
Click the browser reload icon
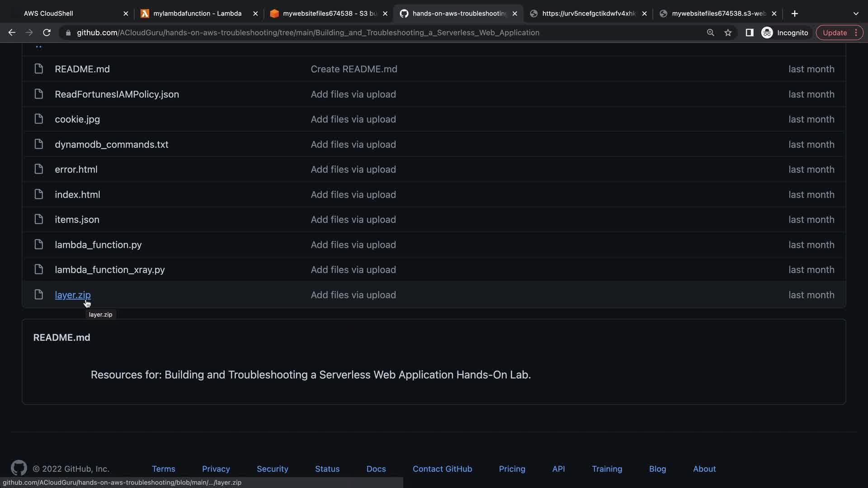pyautogui.click(x=47, y=33)
